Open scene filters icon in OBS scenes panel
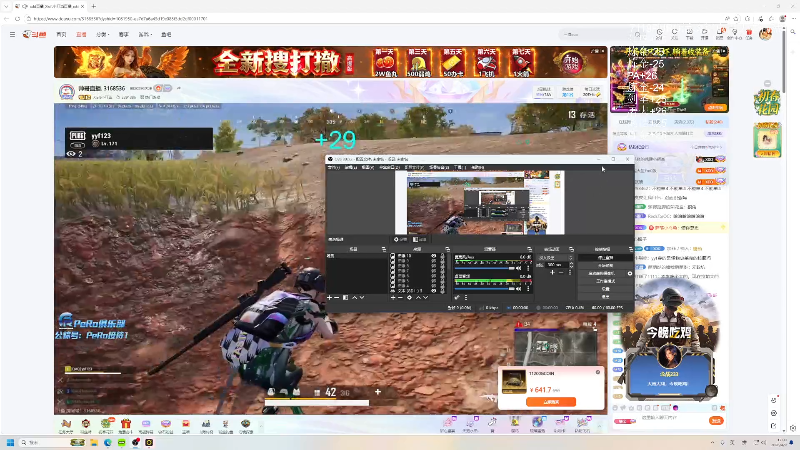This screenshot has height=450, width=800. point(345,297)
